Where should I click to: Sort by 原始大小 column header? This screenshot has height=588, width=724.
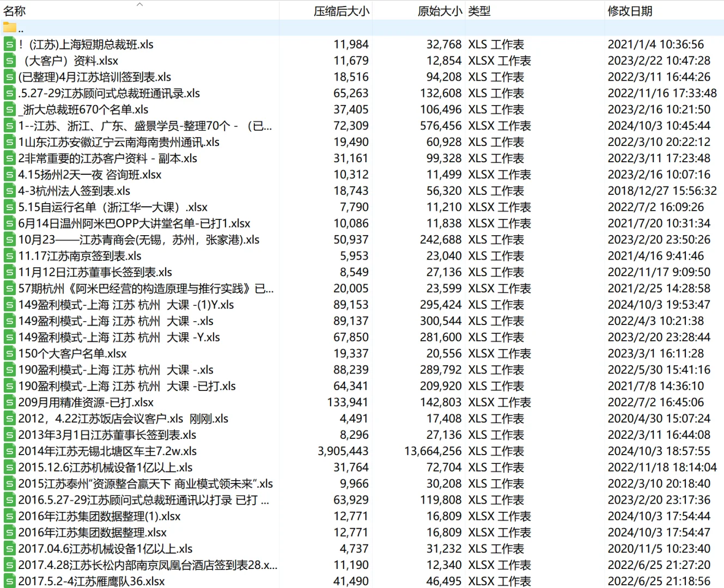(440, 11)
